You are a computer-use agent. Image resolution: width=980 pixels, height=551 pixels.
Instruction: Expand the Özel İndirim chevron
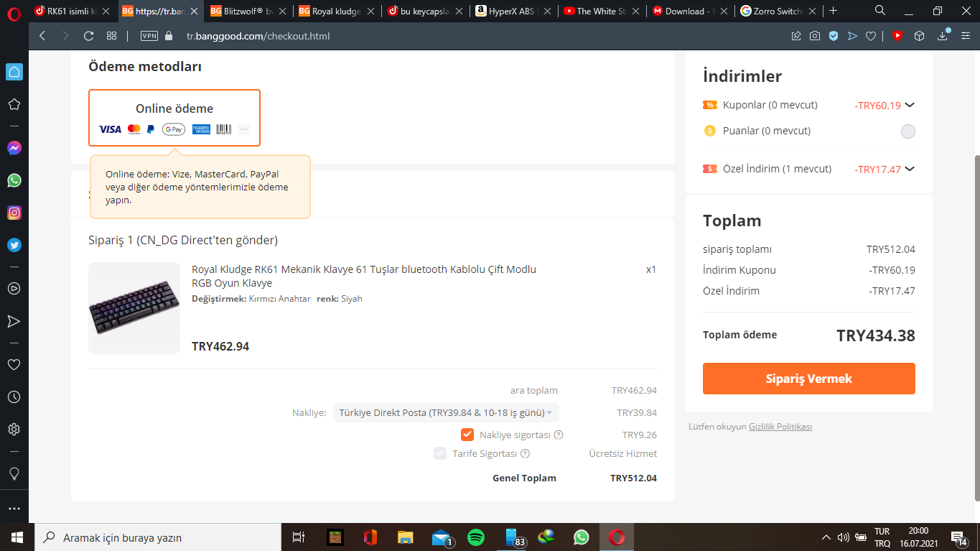point(910,169)
